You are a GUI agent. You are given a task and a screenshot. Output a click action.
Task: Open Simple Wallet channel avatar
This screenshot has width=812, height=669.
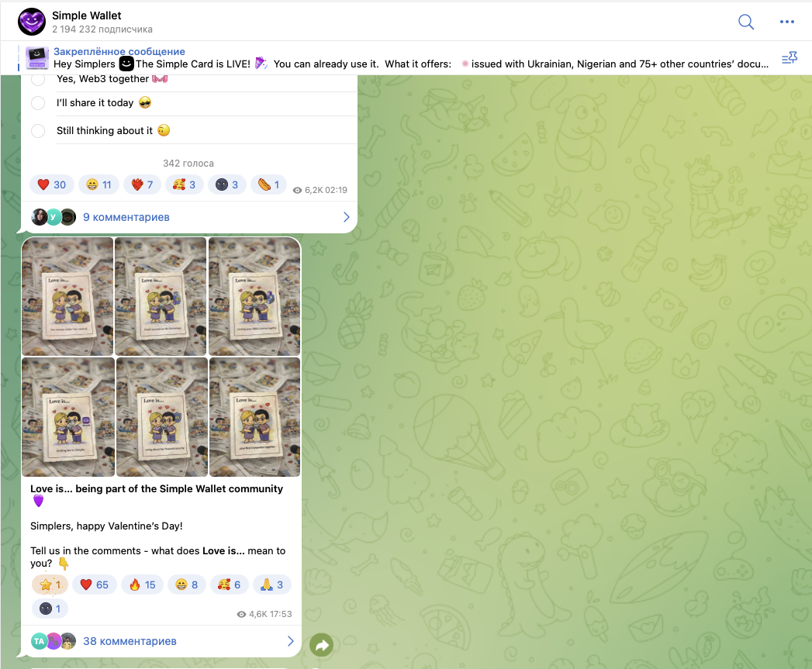[x=32, y=22]
